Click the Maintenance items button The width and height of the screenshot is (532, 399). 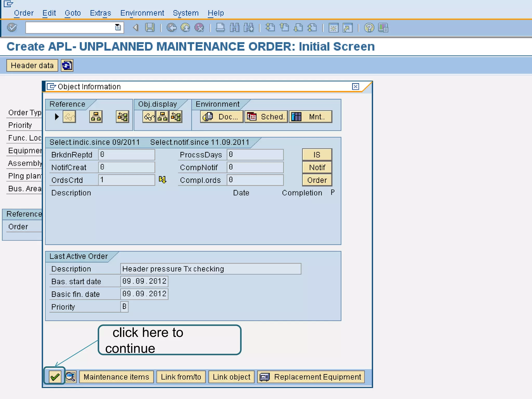click(x=116, y=377)
